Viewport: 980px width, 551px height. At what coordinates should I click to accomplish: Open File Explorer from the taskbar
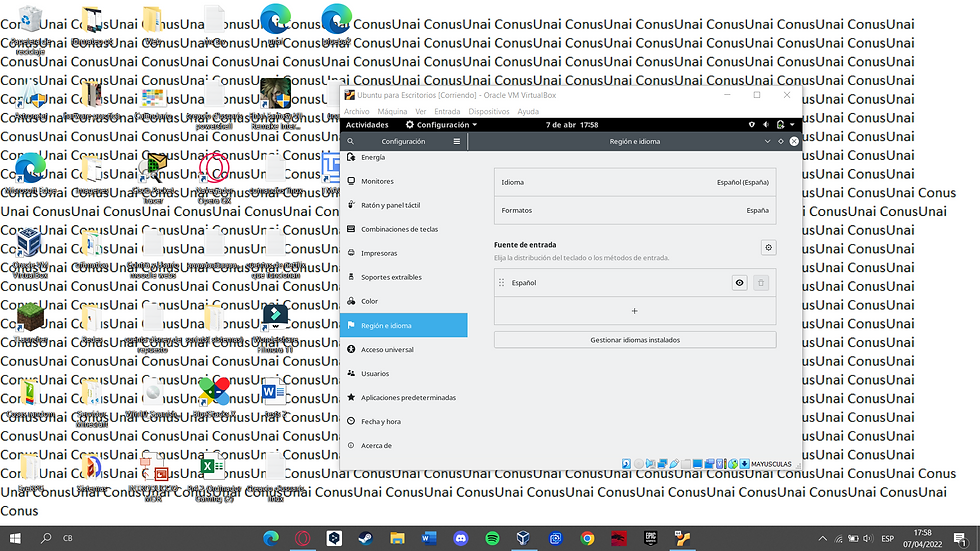tap(398, 538)
